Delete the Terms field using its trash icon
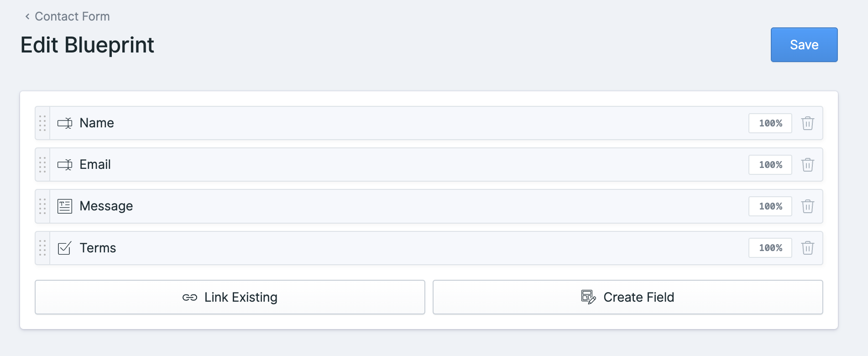Image resolution: width=868 pixels, height=356 pixels. click(808, 248)
